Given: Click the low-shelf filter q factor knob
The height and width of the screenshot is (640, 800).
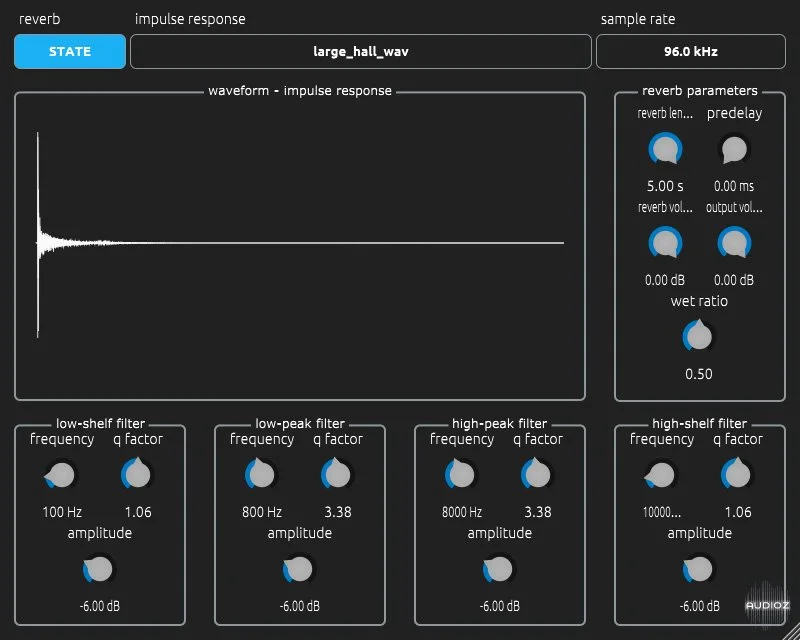Looking at the screenshot, I should point(137,475).
